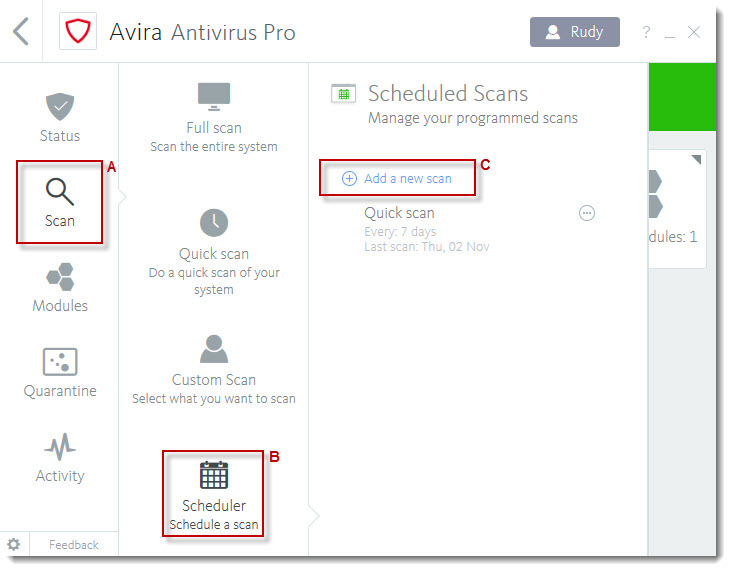This screenshot has width=731, height=571.
Task: Open the Activity section
Action: point(60,458)
